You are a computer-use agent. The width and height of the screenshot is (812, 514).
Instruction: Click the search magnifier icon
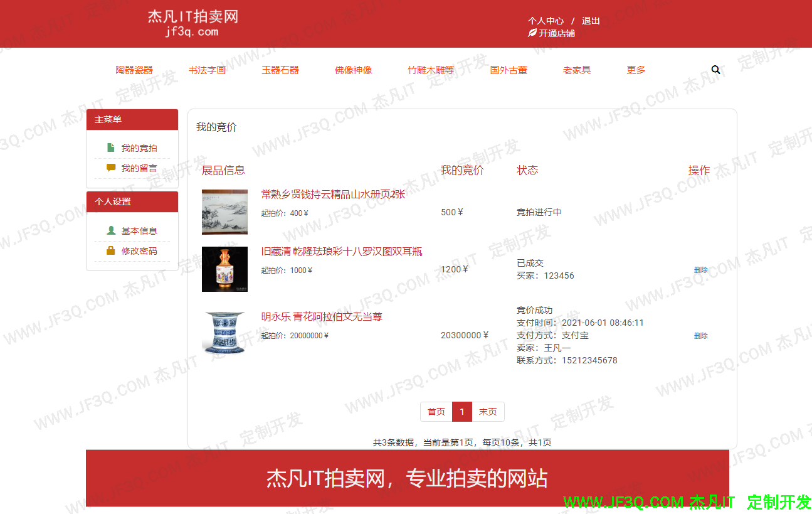coord(715,70)
